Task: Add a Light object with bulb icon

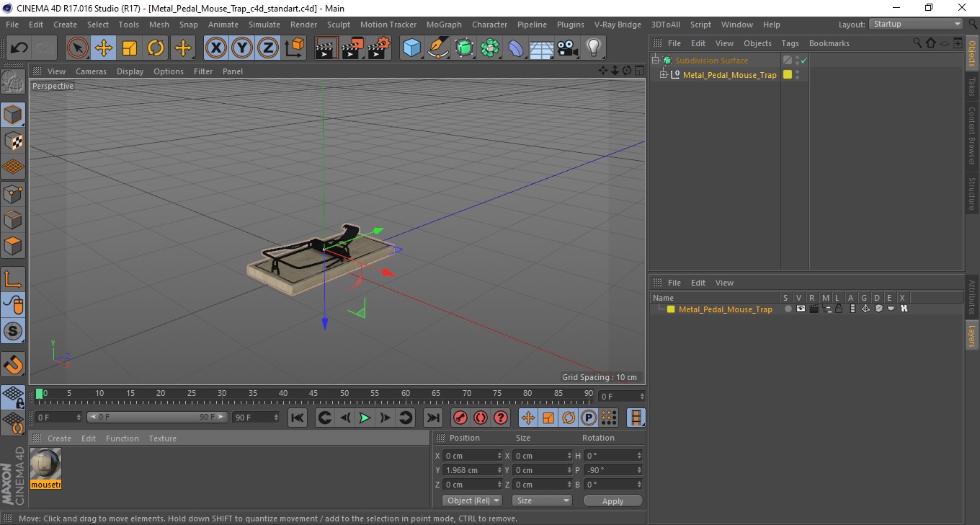Action: click(x=593, y=48)
